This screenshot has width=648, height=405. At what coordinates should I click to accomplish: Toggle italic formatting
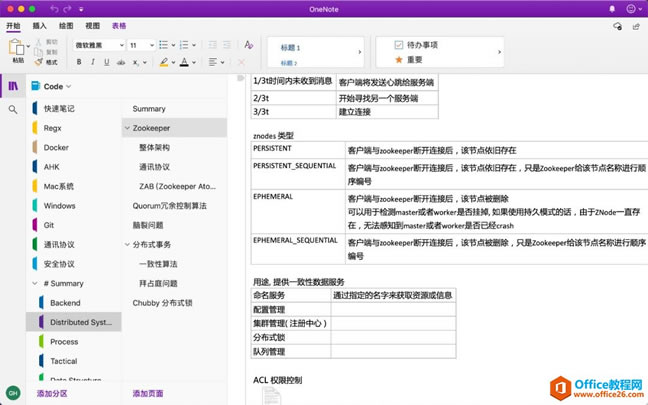(x=93, y=62)
